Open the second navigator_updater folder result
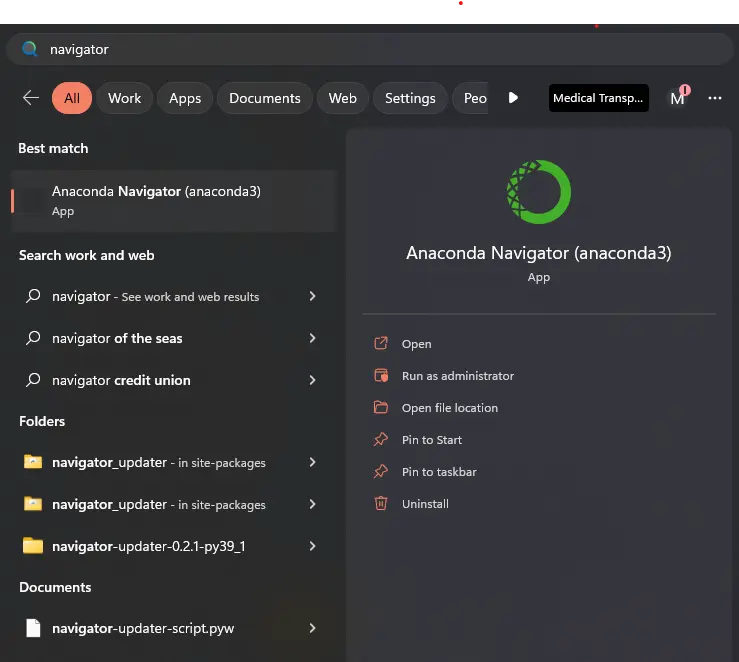 (x=158, y=505)
